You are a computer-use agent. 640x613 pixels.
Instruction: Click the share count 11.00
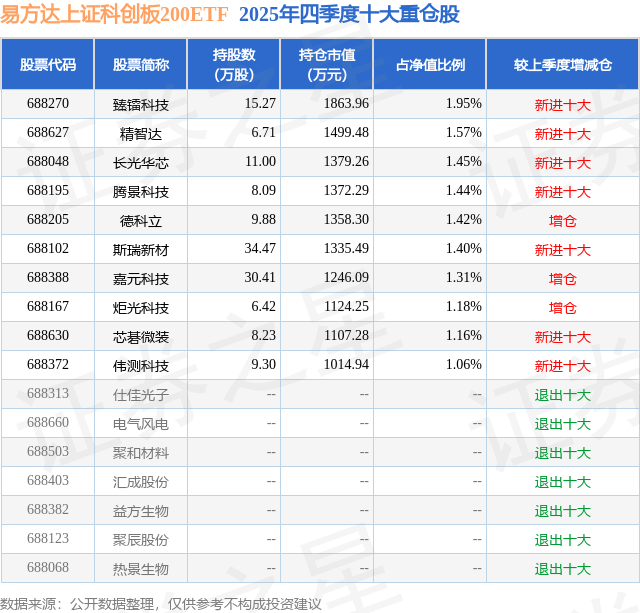click(x=260, y=162)
